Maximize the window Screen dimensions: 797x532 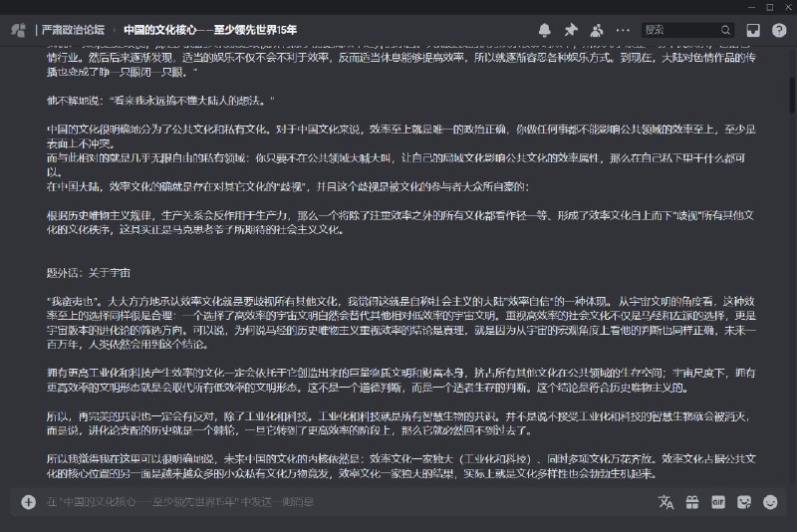click(x=769, y=7)
